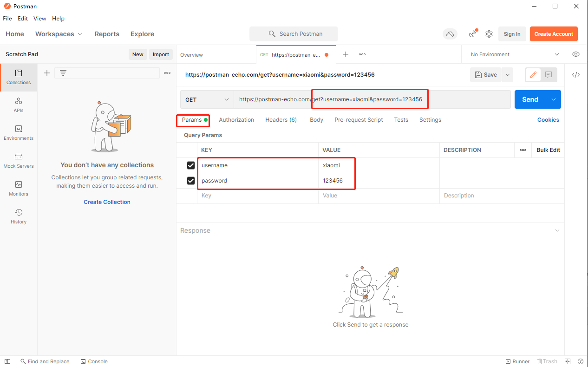Viewport: 588px width, 367px height.
Task: Click the Search Postman field
Action: pos(294,34)
